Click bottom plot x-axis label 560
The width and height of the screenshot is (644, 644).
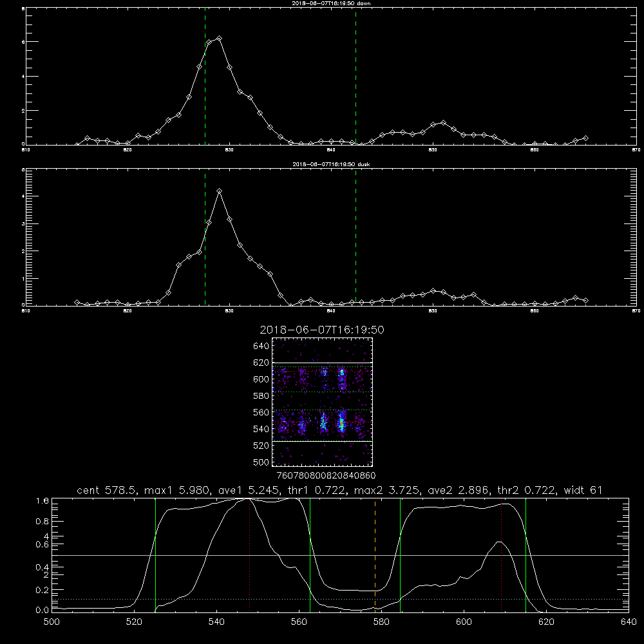299,622
